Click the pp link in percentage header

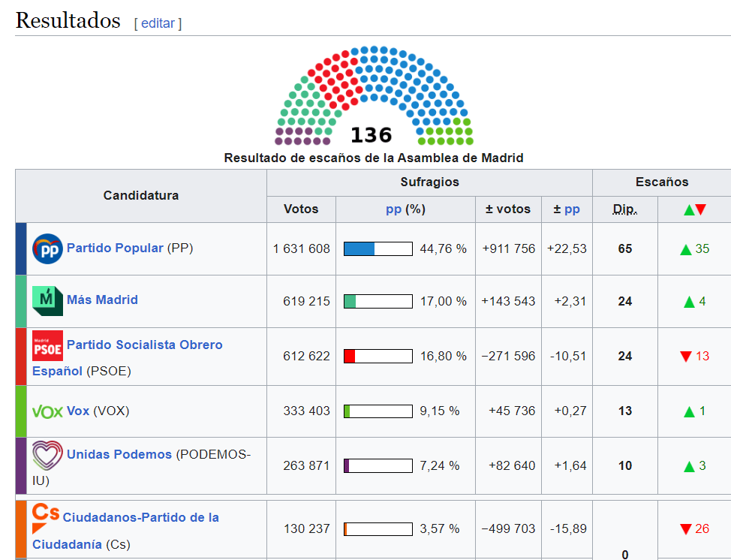click(x=393, y=209)
